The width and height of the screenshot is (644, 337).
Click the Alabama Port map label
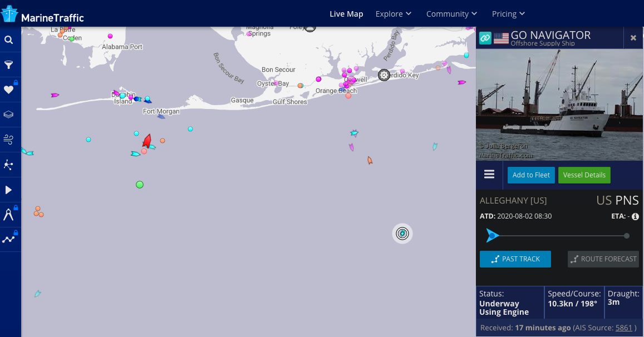click(122, 47)
